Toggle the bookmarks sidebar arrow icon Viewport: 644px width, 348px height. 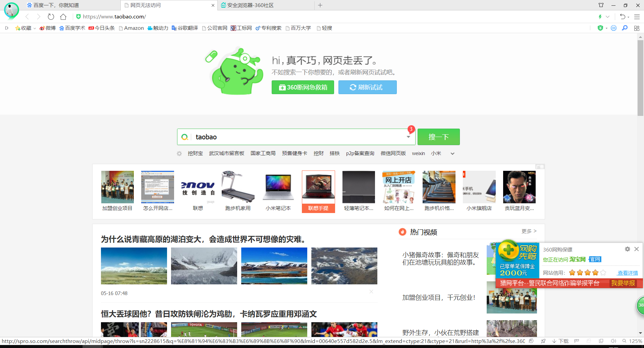click(7, 28)
